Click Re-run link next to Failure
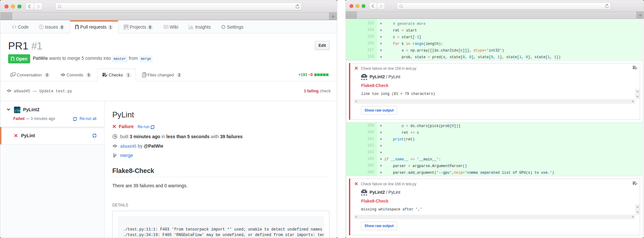This screenshot has height=238, width=644. [146, 127]
